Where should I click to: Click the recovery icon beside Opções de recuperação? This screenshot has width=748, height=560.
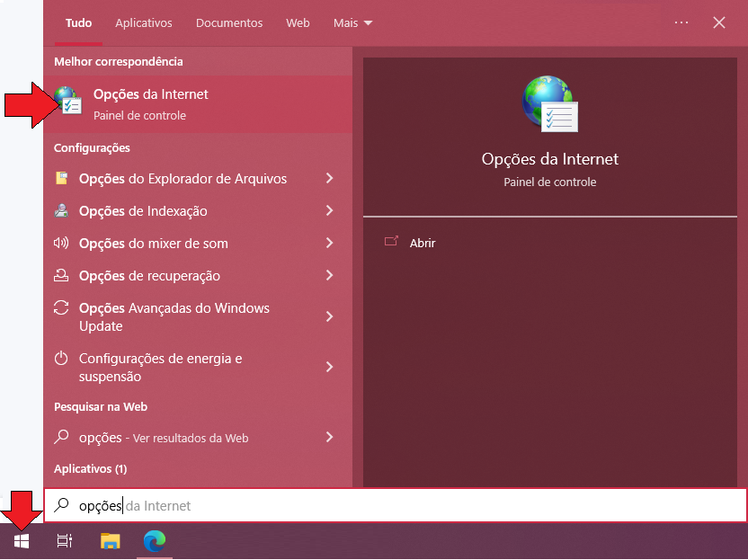[61, 275]
